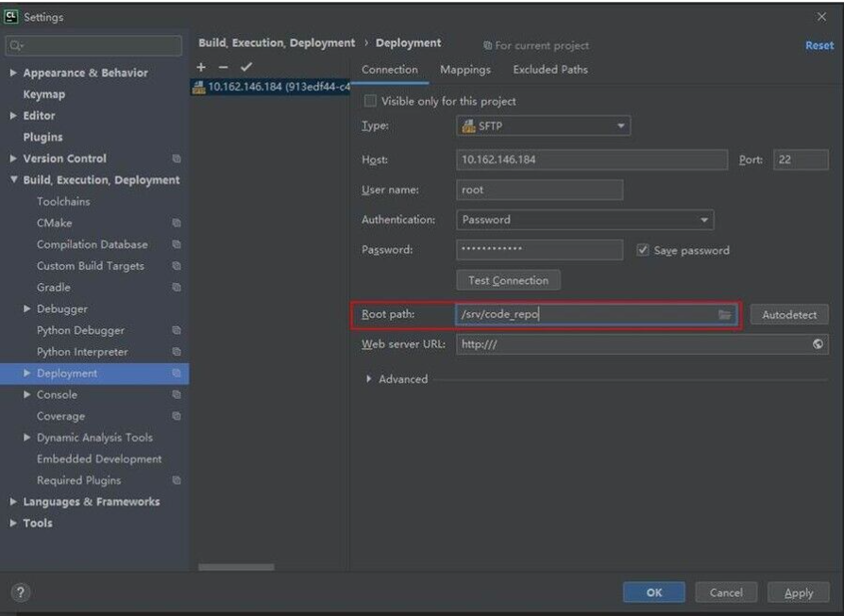Click the Reset link
The image size is (844, 616).
point(819,45)
